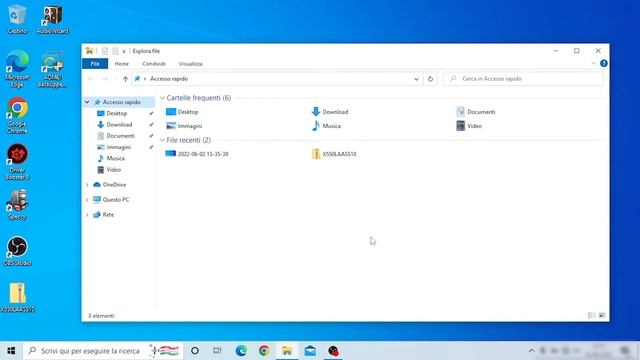This screenshot has height=360, width=640.
Task: Open the AOMEI Backupper desktop shortcut
Action: tap(52, 69)
